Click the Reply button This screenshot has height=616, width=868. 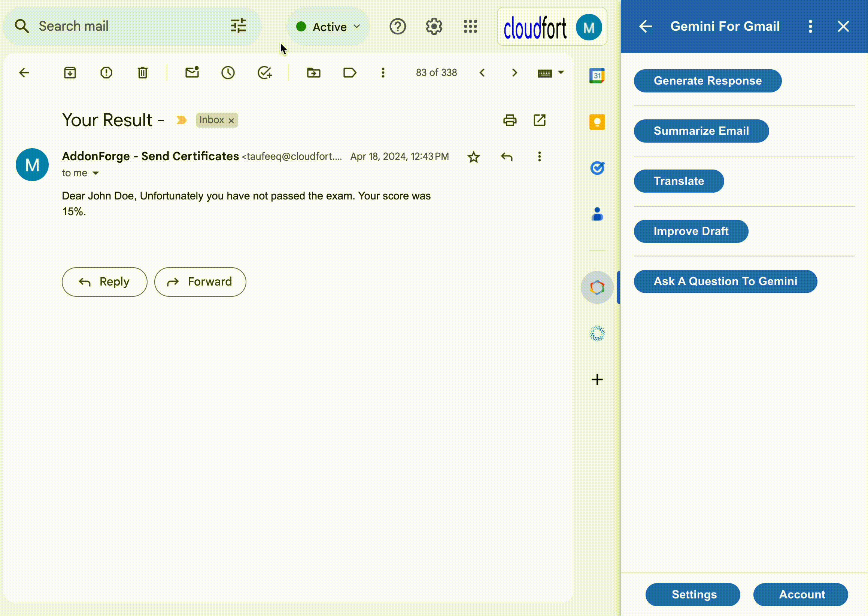104,282
